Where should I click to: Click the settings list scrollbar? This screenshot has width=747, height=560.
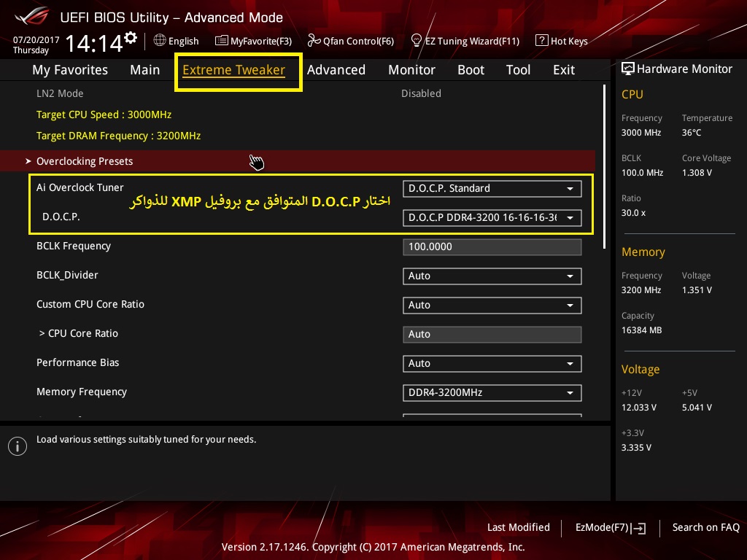tap(604, 167)
